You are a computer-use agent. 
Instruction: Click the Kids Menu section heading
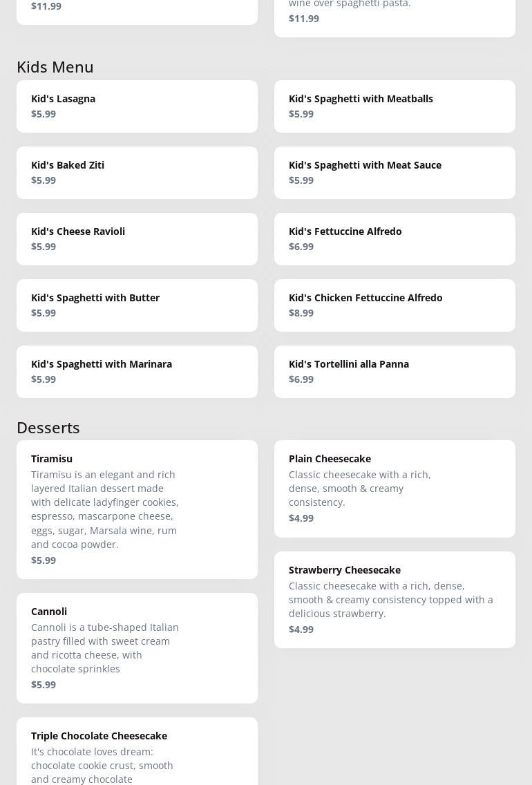tap(55, 67)
